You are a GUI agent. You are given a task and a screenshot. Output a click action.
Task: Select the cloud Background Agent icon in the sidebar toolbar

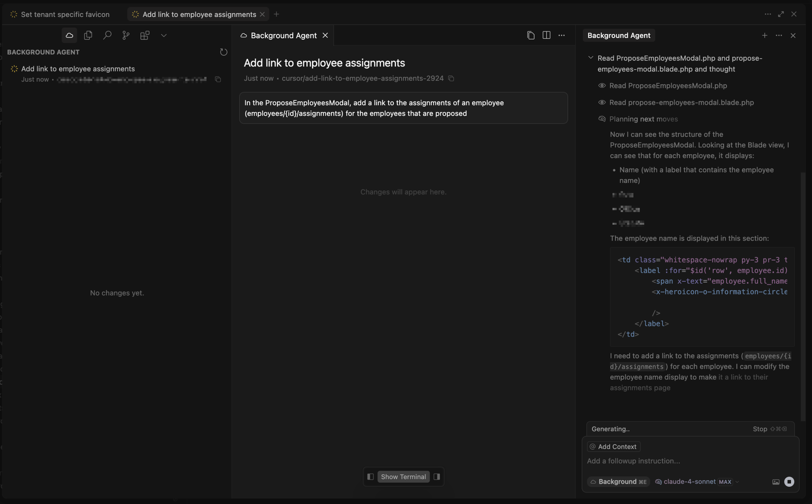(69, 35)
